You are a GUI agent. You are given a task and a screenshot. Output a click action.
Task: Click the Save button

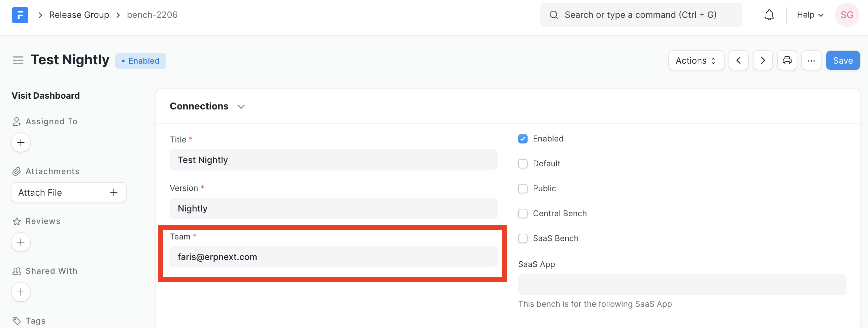[842, 61]
